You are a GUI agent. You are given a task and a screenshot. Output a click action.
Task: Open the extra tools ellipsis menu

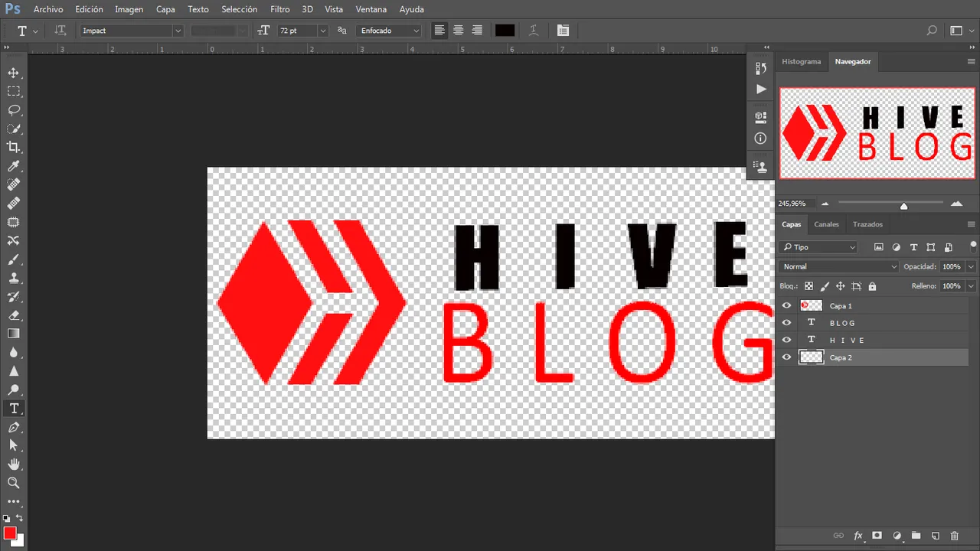click(x=13, y=501)
